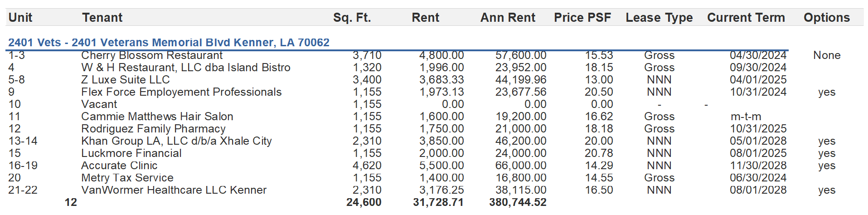Select Luckmore Financial's 08/01/2025 term date

click(x=758, y=153)
